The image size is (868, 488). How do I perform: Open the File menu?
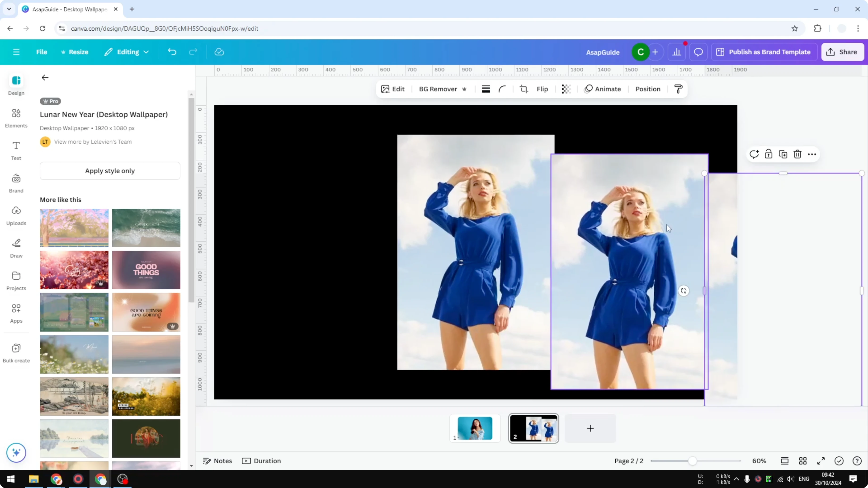pos(42,52)
